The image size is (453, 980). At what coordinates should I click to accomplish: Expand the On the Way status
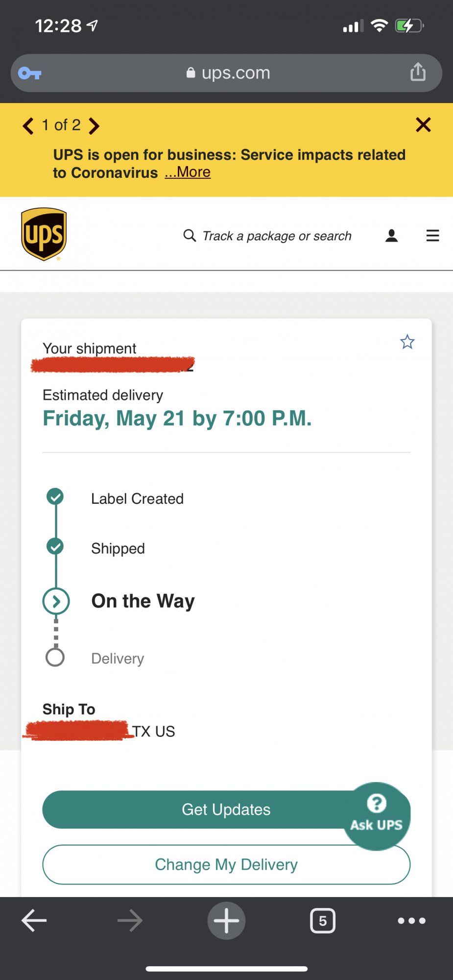(x=56, y=601)
